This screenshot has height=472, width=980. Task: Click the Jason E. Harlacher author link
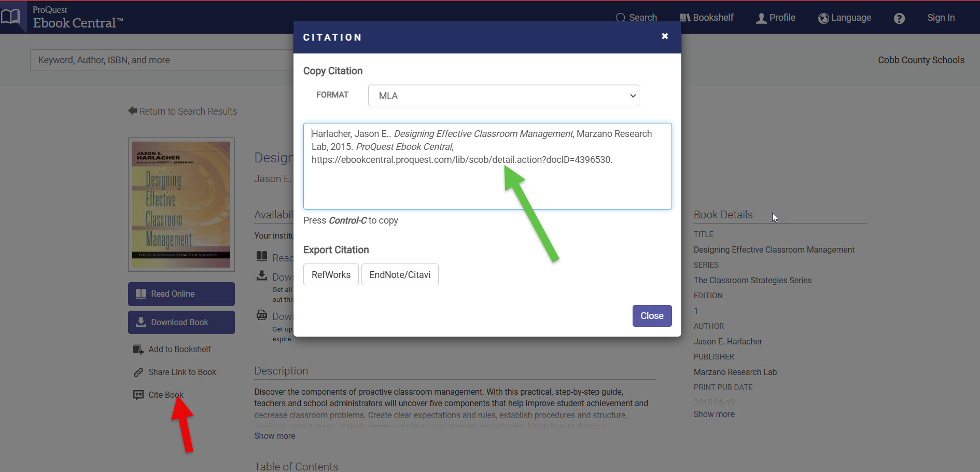(x=728, y=341)
